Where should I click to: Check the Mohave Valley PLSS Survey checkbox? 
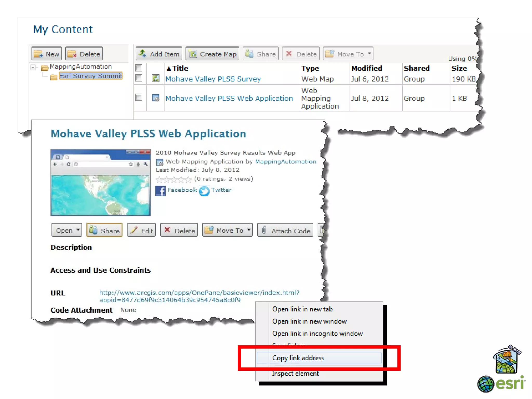tap(139, 78)
